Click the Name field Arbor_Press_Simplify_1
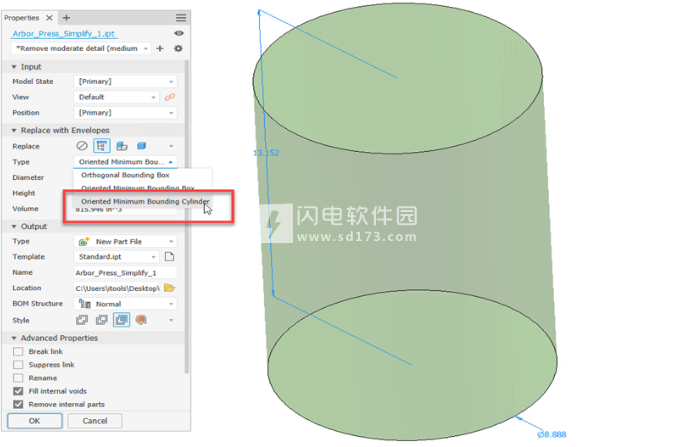 (x=125, y=273)
